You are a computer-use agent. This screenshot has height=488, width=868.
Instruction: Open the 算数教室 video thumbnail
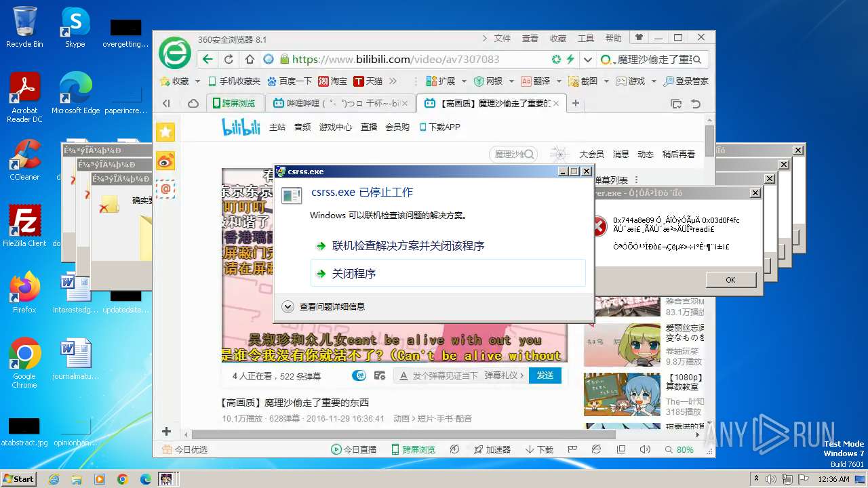coord(622,394)
